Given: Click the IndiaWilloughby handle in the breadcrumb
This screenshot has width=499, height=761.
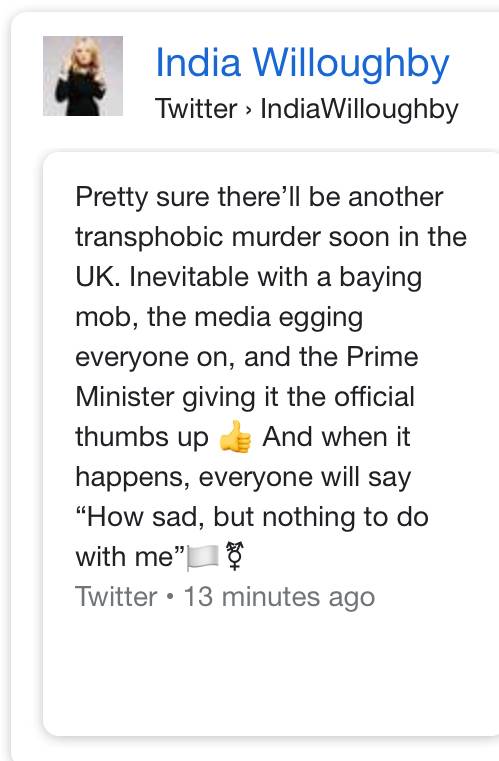Looking at the screenshot, I should 359,109.
